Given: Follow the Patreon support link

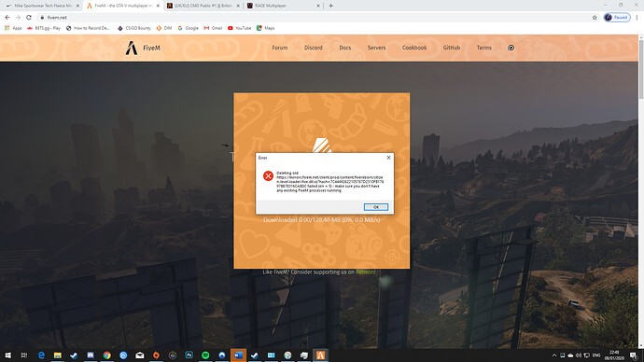Looking at the screenshot, I should (x=365, y=271).
